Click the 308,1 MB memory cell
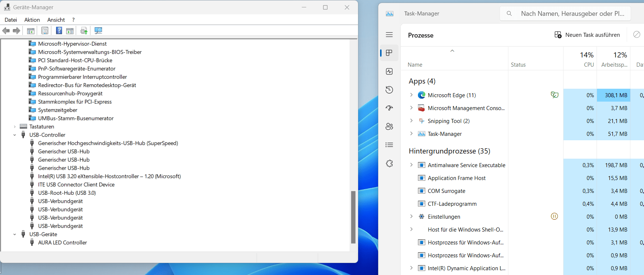644x275 pixels. pyautogui.click(x=613, y=95)
